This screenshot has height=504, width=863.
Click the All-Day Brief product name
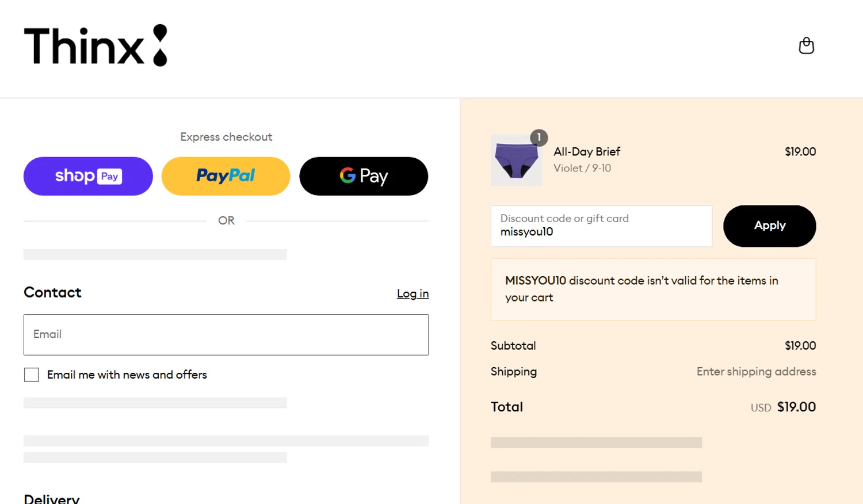(587, 152)
